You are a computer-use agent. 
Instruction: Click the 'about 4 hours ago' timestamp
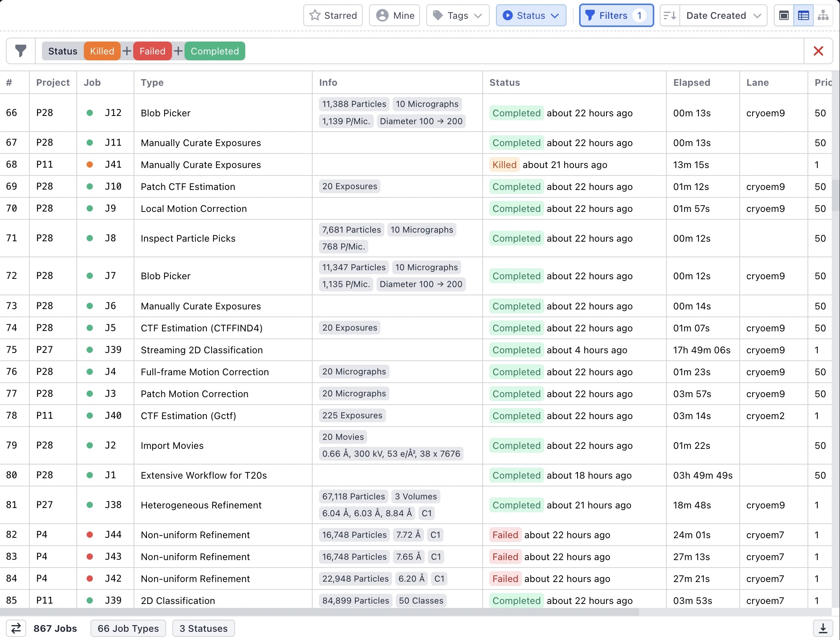(x=587, y=350)
